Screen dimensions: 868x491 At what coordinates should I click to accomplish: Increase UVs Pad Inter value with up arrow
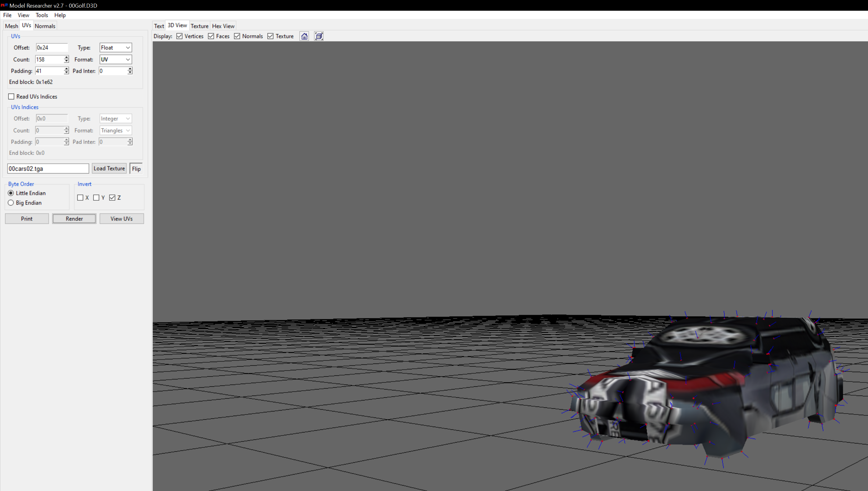point(130,69)
